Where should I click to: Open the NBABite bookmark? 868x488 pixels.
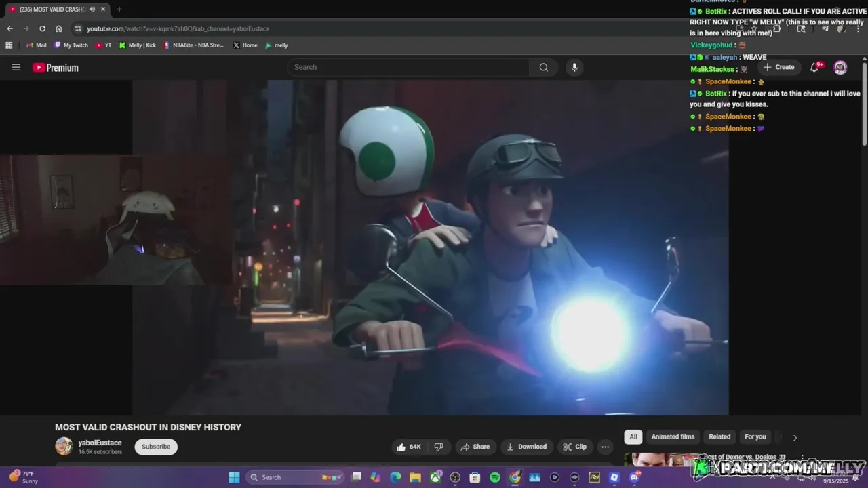[193, 45]
